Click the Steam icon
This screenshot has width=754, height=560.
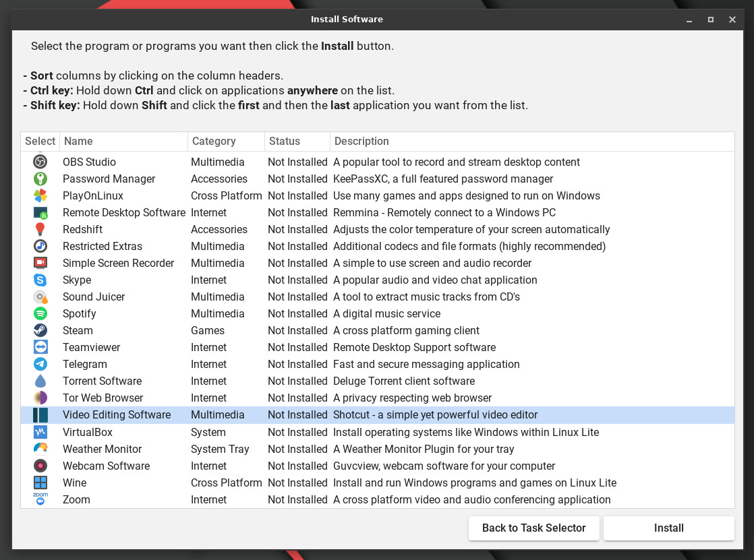(40, 330)
